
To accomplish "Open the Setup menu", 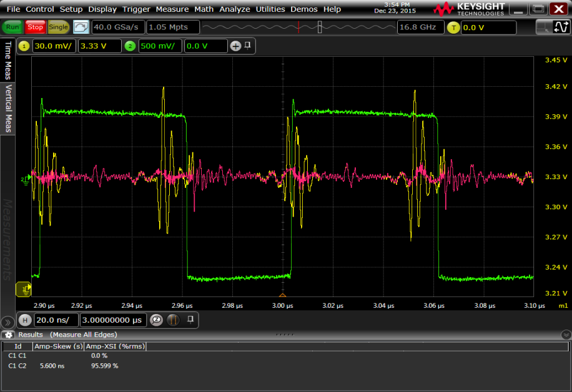I will (71, 9).
